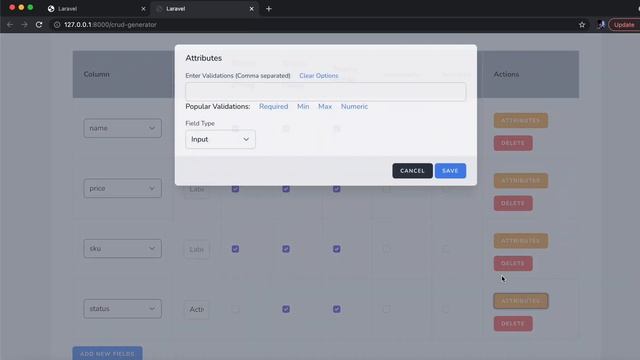Open the status column dropdown
Screen dimensions: 640x360
click(122, 309)
